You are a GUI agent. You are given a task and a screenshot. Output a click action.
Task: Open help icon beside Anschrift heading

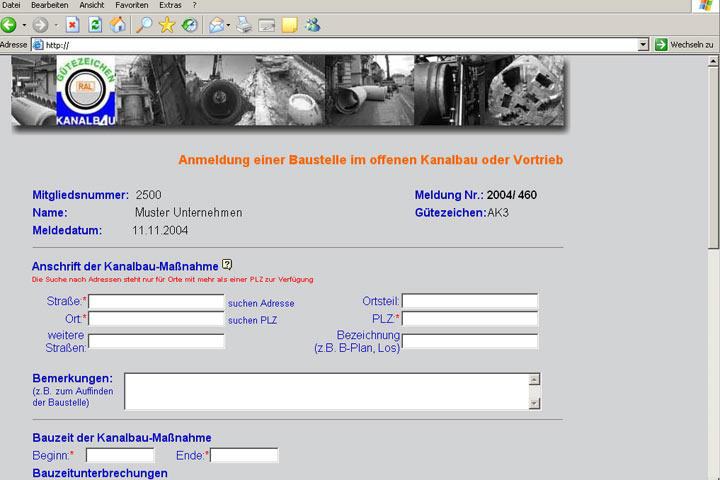pyautogui.click(x=227, y=265)
